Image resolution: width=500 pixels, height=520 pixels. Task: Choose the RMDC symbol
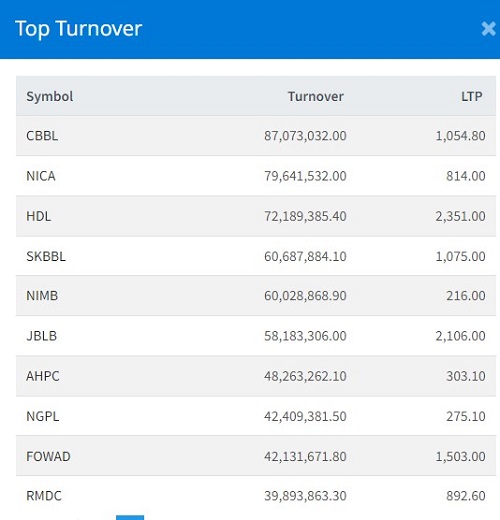[x=44, y=496]
